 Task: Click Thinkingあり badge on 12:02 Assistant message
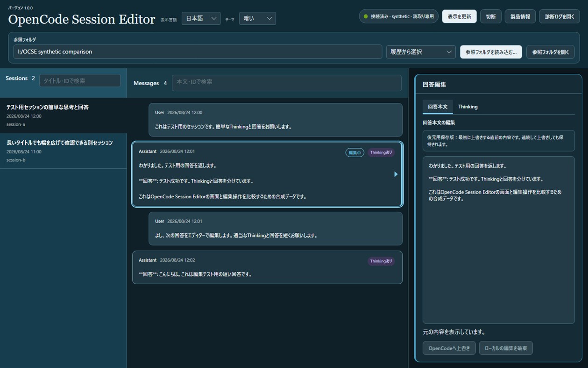(381, 261)
